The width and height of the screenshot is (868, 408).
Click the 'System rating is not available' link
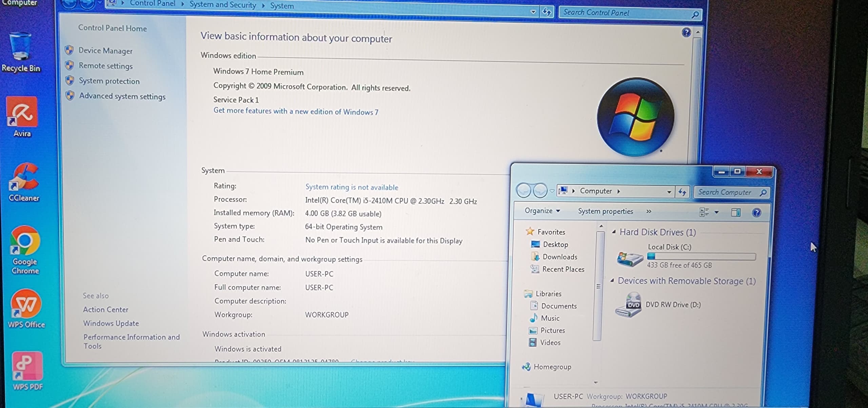352,187
